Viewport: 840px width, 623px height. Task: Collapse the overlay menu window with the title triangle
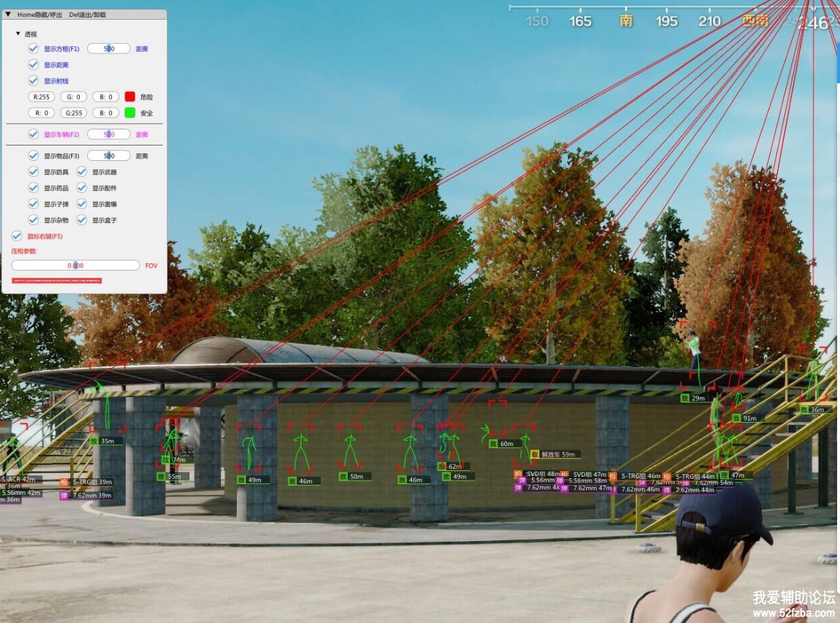point(8,15)
